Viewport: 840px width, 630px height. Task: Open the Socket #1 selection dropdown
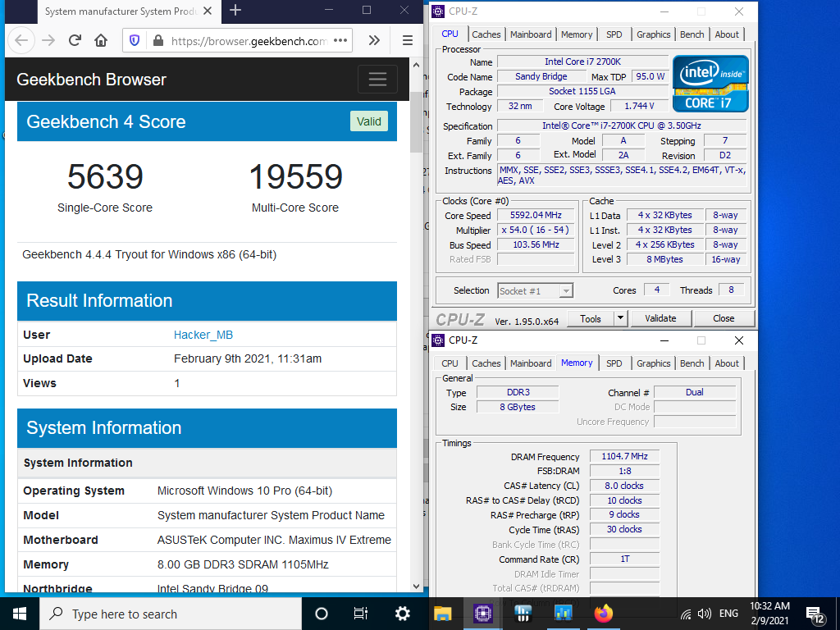(x=535, y=291)
